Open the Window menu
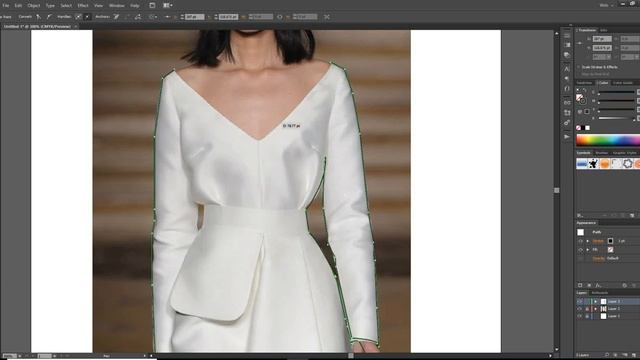This screenshot has width=640, height=360. point(116,6)
